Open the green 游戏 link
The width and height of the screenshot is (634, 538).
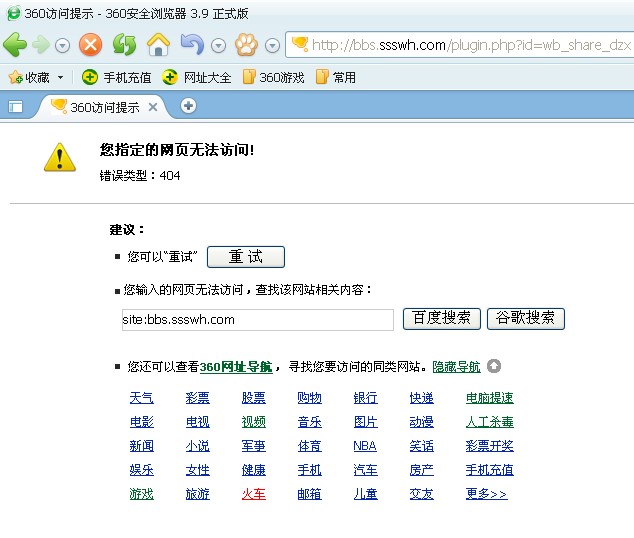tap(142, 494)
